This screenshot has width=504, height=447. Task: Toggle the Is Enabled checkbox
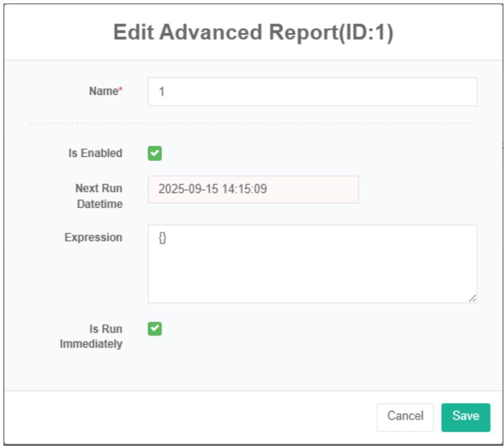(x=155, y=154)
